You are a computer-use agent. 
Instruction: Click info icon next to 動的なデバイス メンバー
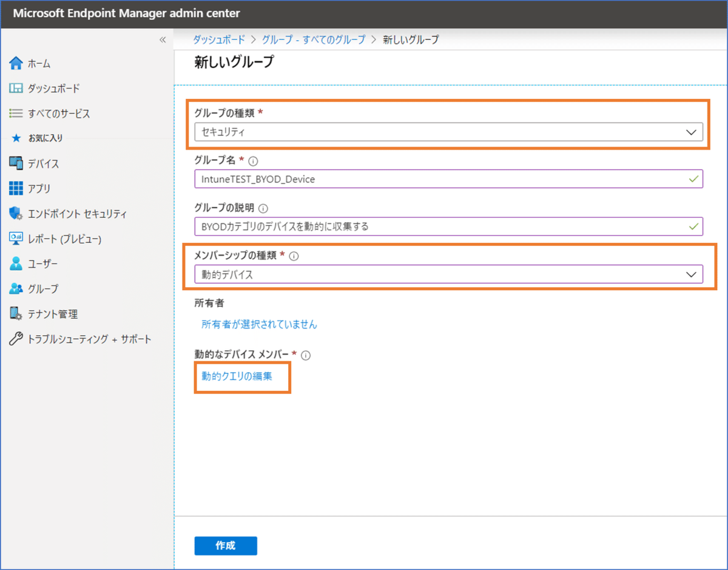[x=306, y=355]
